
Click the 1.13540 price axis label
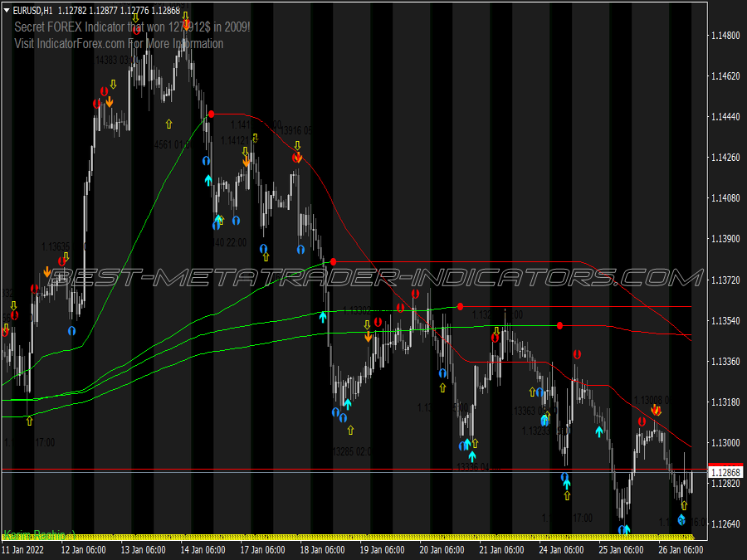pos(725,321)
